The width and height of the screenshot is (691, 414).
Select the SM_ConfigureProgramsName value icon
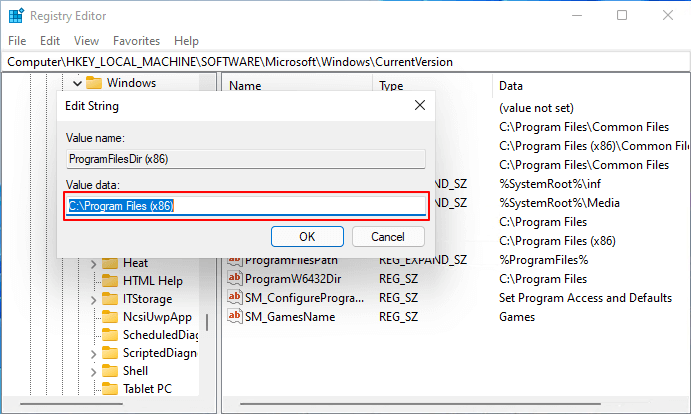(235, 298)
